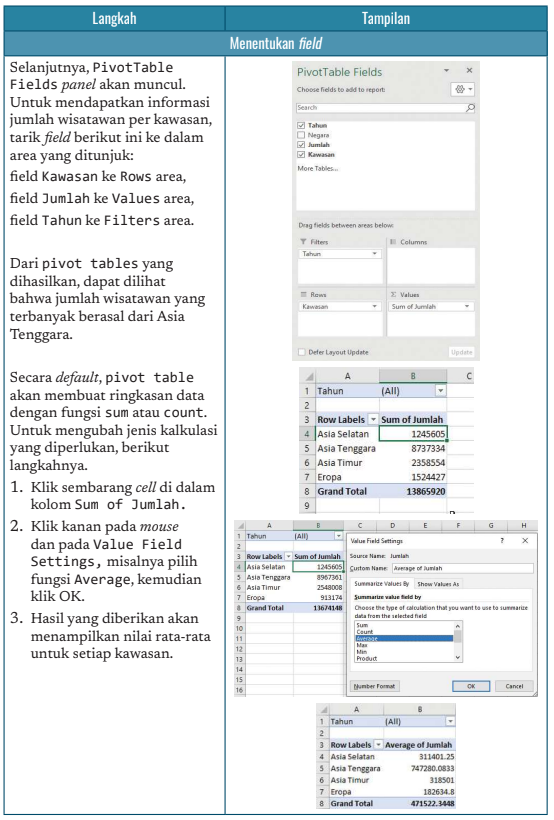The height and width of the screenshot is (820, 554).
Task: Open the Kawasan field dropdown in the Rows area
Action: (375, 306)
